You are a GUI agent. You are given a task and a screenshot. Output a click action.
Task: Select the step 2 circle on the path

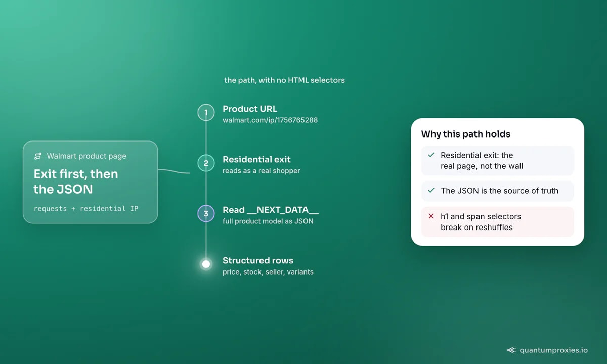(206, 163)
